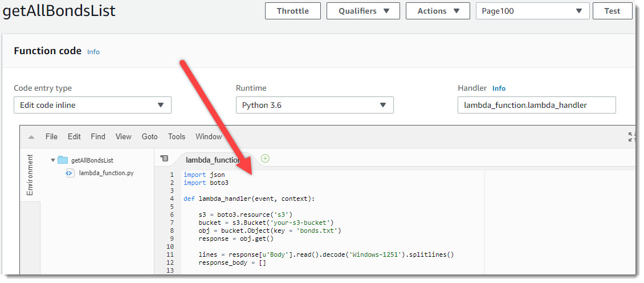Click the 'import boto3' code line
Screen dimensions: 644x283
pos(206,183)
